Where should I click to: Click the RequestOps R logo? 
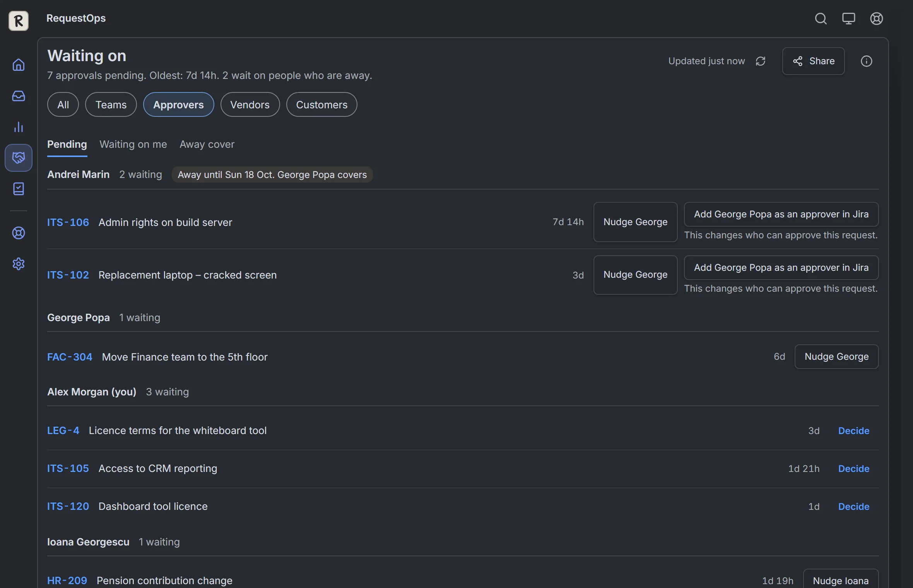click(x=19, y=21)
